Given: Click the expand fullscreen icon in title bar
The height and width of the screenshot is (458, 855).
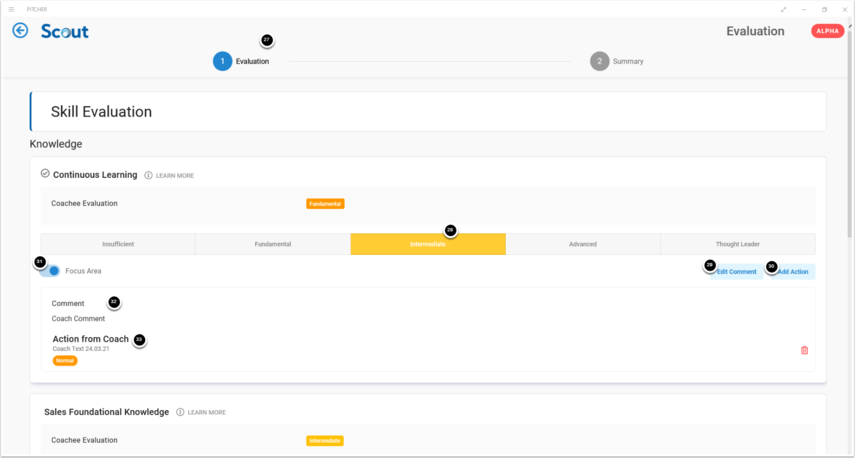Looking at the screenshot, I should [783, 9].
